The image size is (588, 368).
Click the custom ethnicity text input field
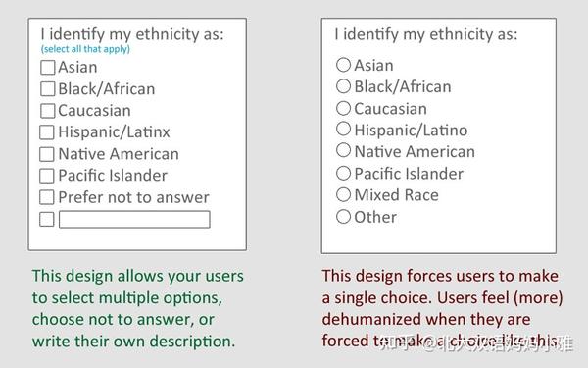coord(134,219)
